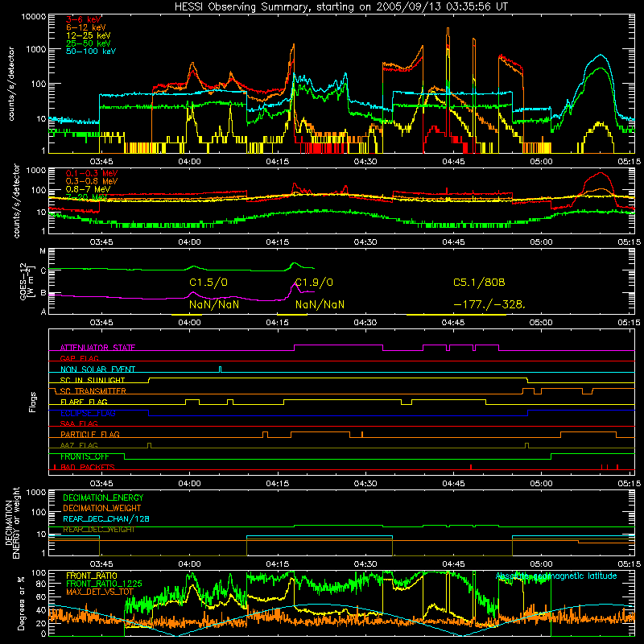Click the 0.1-0.3 MeV legend label

(92, 173)
